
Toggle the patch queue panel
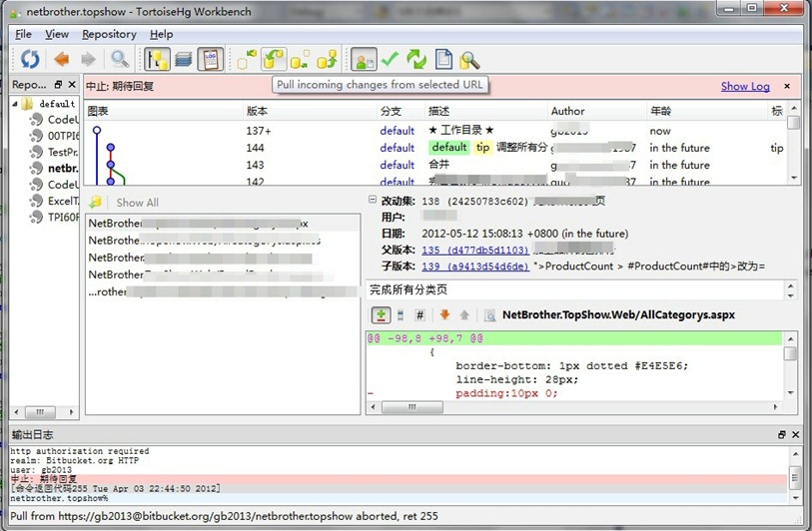tap(184, 60)
